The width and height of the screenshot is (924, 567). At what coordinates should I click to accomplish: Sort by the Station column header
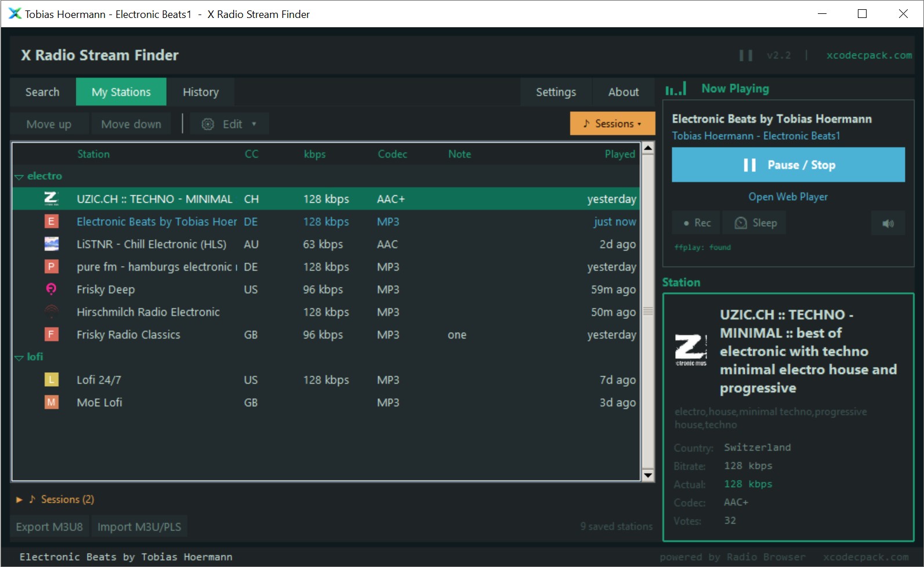(x=93, y=154)
